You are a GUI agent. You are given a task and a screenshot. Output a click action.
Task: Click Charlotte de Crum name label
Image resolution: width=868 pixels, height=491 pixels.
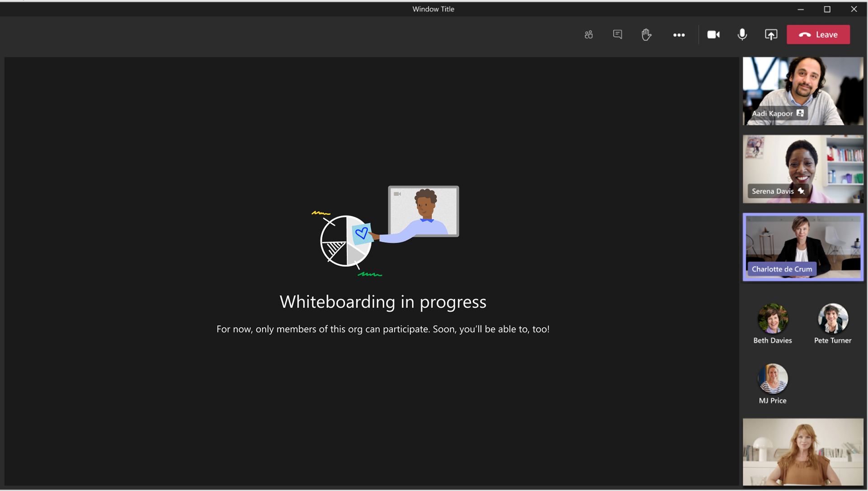pos(782,269)
